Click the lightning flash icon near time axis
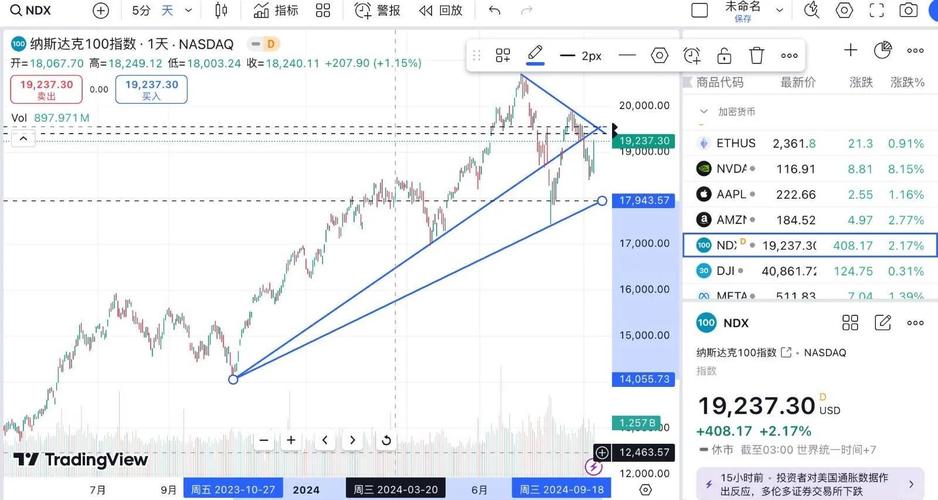Screen dimensions: 938x500 [593, 467]
